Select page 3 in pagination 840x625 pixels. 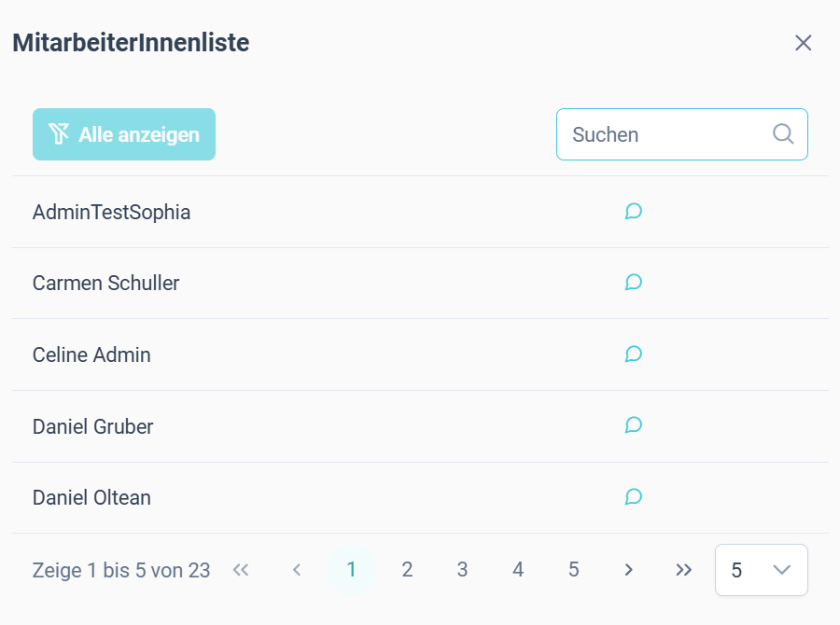click(462, 570)
